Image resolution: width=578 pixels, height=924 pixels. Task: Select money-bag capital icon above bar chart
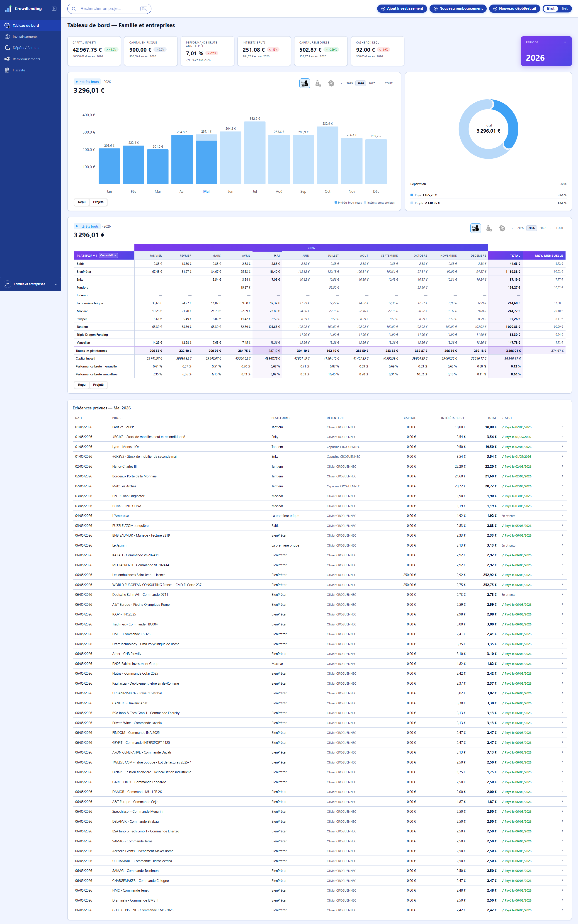[x=318, y=83]
